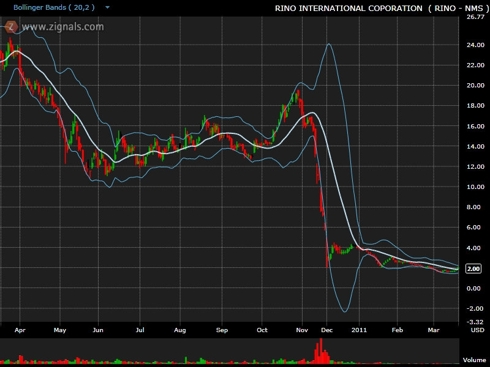Click the Aug label on time axis
This screenshot has height=367, width=490.
(180, 330)
